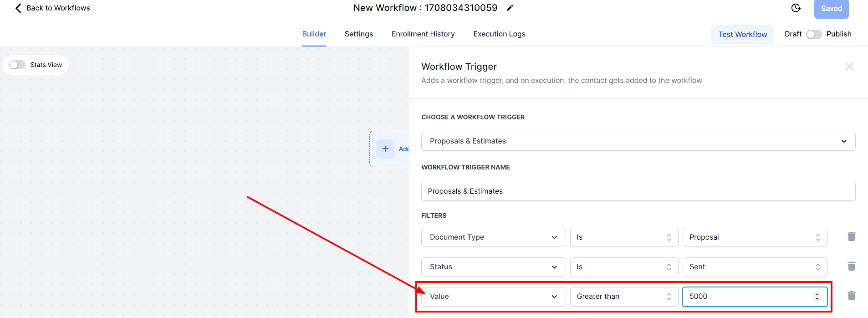This screenshot has width=868, height=318.
Task: Click the pencil icon to rename workflow
Action: coord(510,8)
